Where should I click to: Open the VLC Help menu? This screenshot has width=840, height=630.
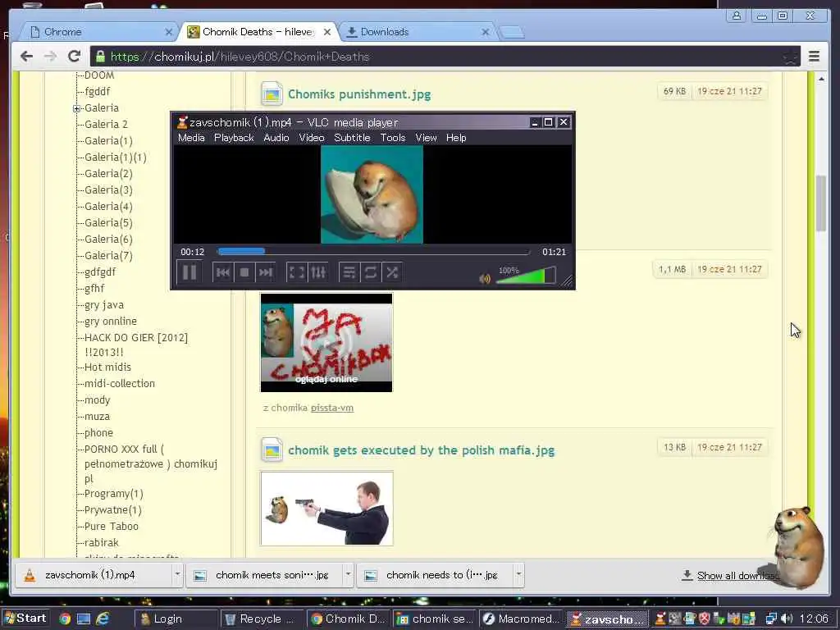tap(456, 138)
